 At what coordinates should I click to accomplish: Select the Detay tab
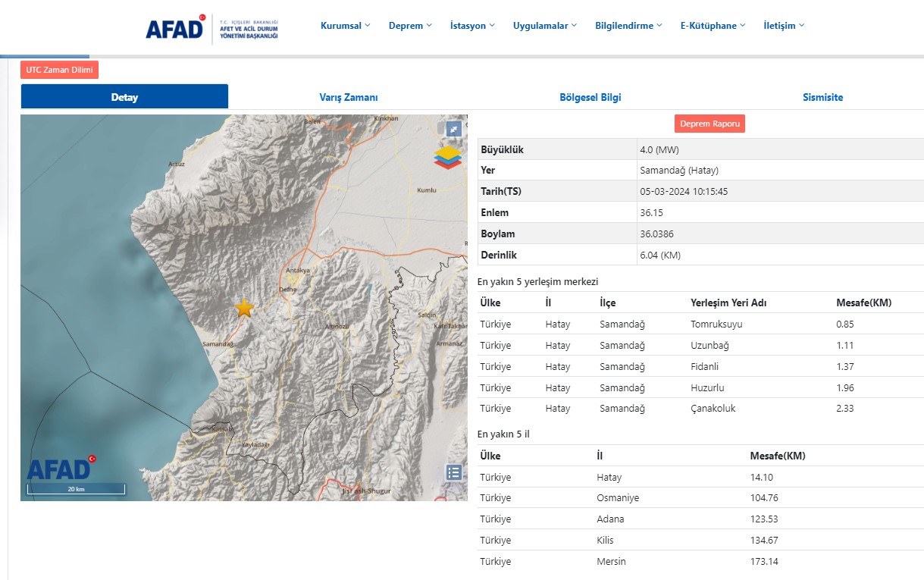pyautogui.click(x=124, y=97)
